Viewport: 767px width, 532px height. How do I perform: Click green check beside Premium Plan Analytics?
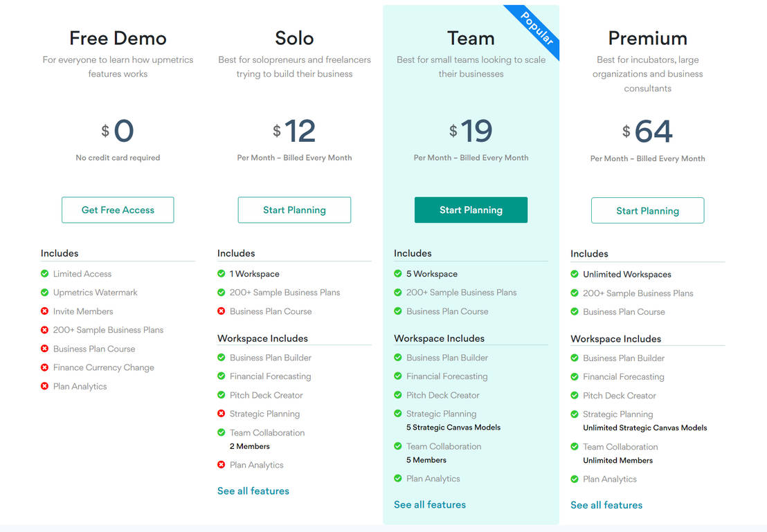(575, 479)
